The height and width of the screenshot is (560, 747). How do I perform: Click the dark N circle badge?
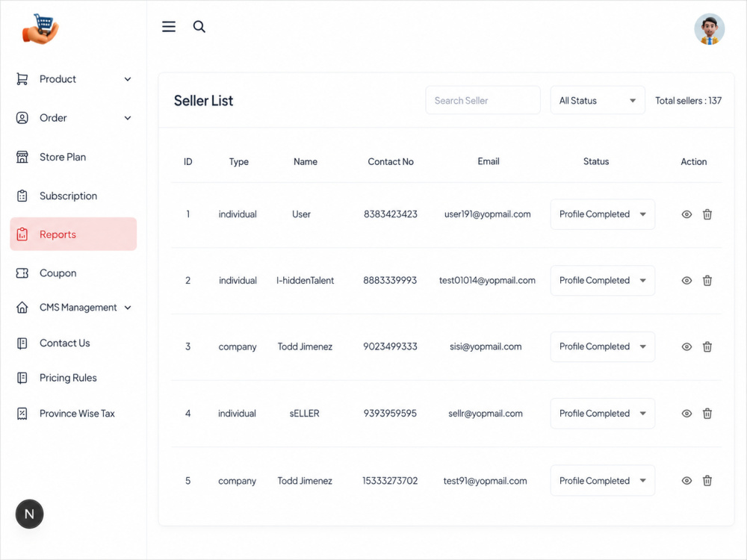(x=30, y=514)
